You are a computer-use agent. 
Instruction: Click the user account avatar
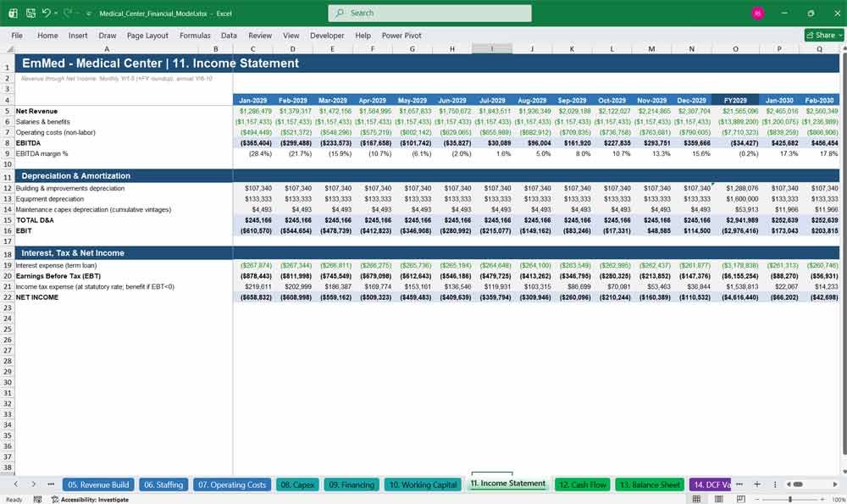pyautogui.click(x=758, y=13)
